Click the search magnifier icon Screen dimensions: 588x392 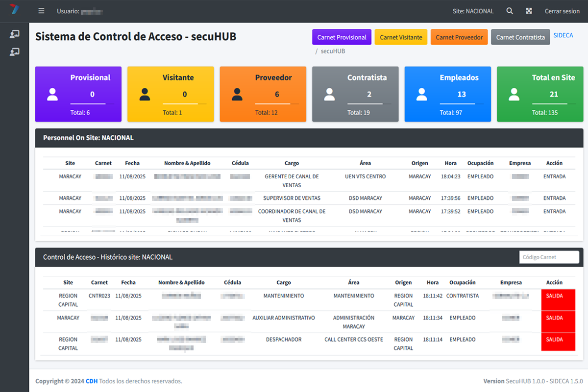tap(510, 11)
